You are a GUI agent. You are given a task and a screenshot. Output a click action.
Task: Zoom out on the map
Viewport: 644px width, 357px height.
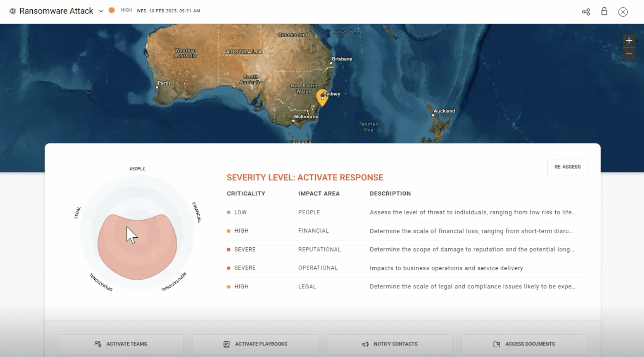pyautogui.click(x=629, y=54)
